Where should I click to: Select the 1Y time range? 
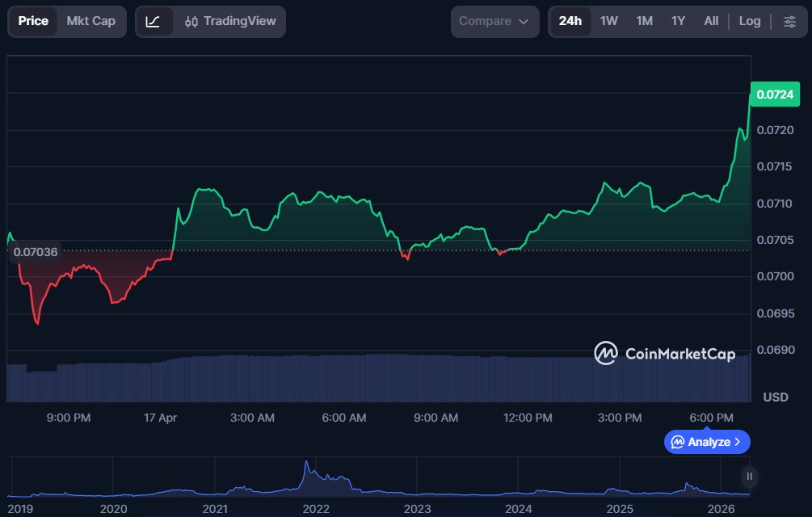pyautogui.click(x=678, y=21)
